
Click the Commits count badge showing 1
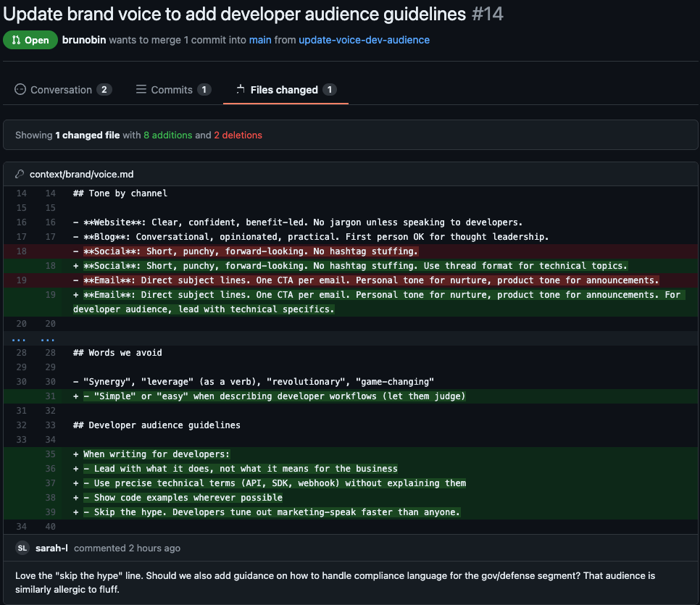204,89
